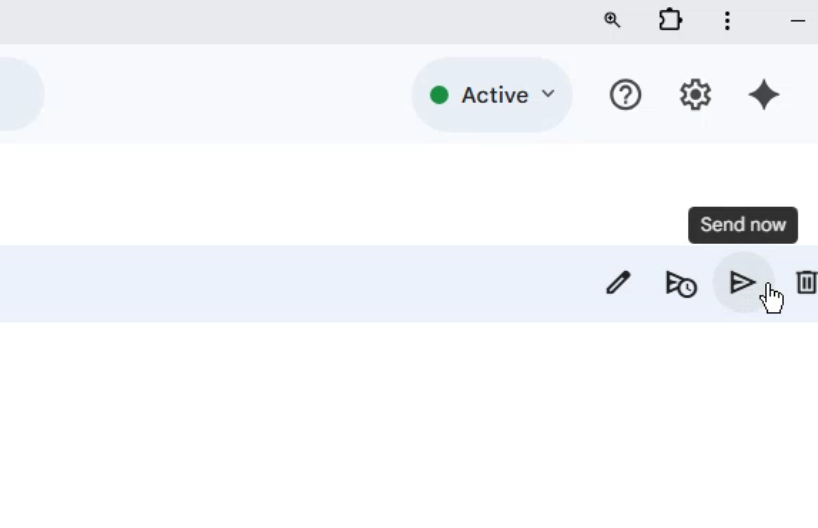
Task: Open the Gemini sparkle icon
Action: point(764,95)
